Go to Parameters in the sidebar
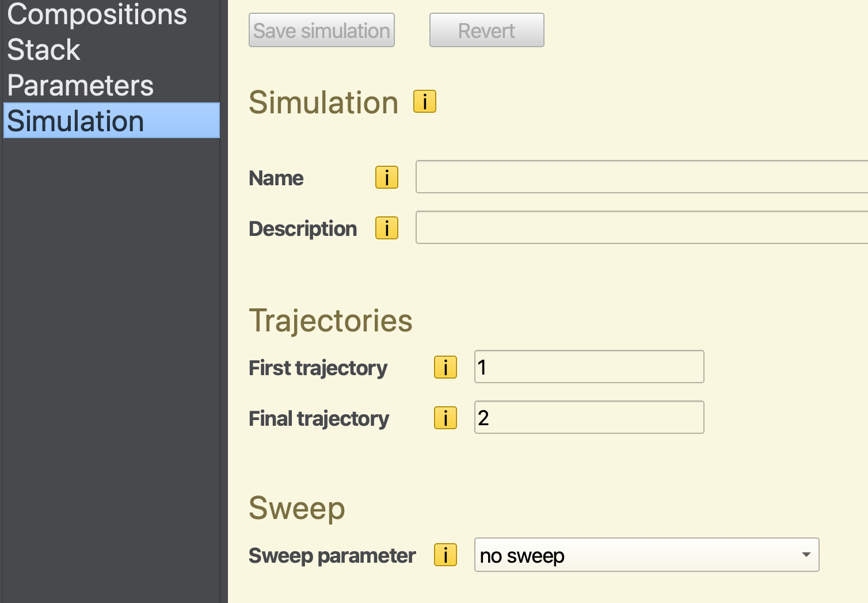The height and width of the screenshot is (603, 868). (80, 86)
